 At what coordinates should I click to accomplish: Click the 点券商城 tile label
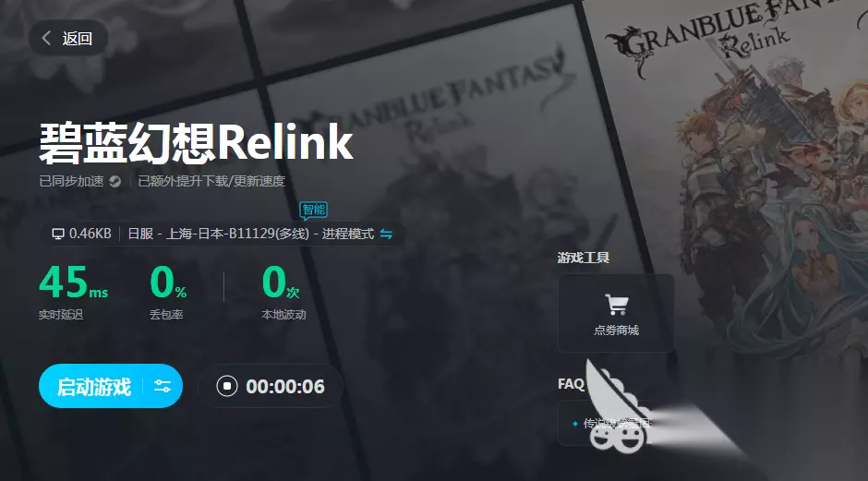(616, 331)
